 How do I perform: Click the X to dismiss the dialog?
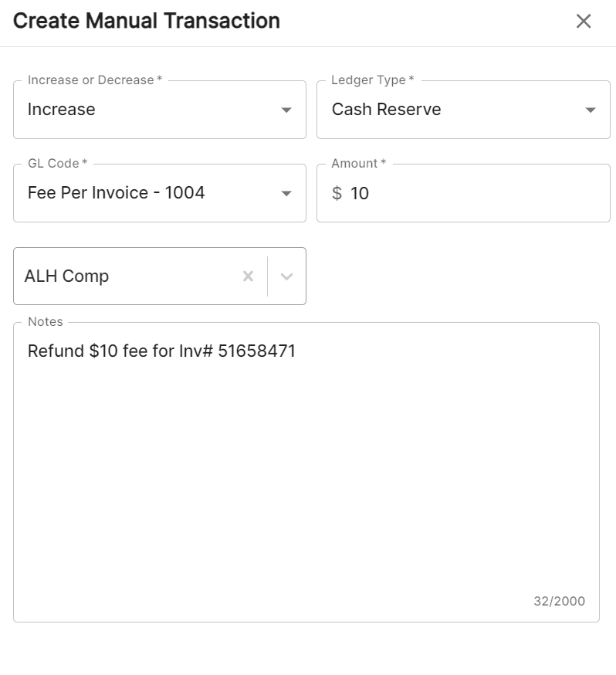pos(584,21)
